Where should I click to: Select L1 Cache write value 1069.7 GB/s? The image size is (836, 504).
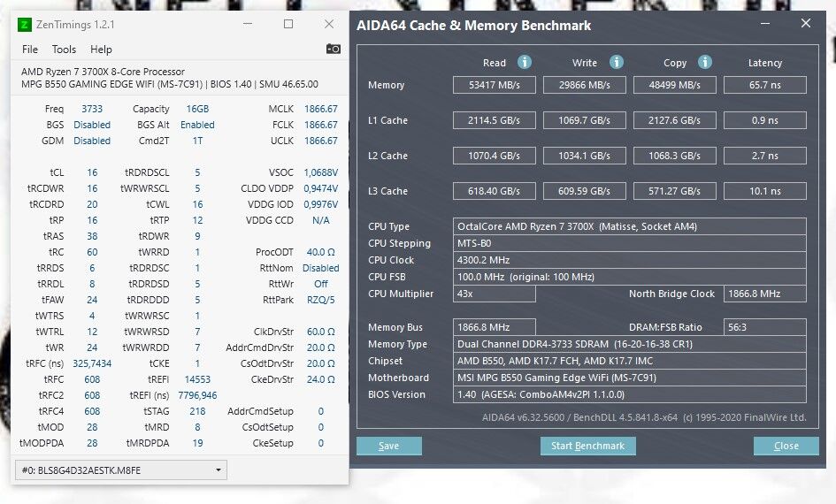tap(585, 120)
